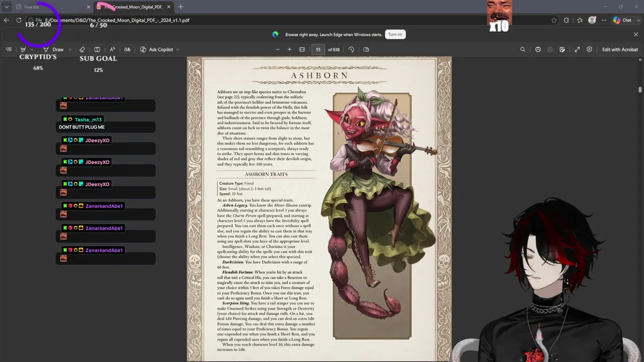Click the ASHBORN heading in the PDF
This screenshot has width=644, height=362.
click(319, 75)
